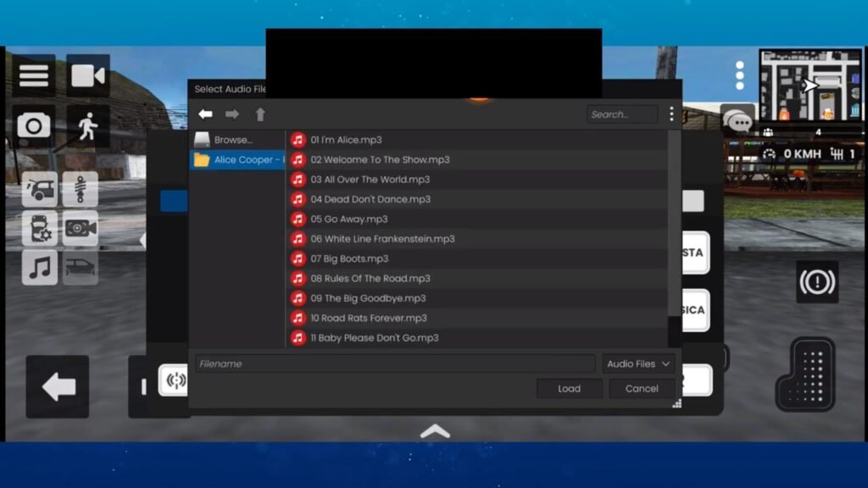
Task: Click the Filename input field
Action: (x=395, y=363)
